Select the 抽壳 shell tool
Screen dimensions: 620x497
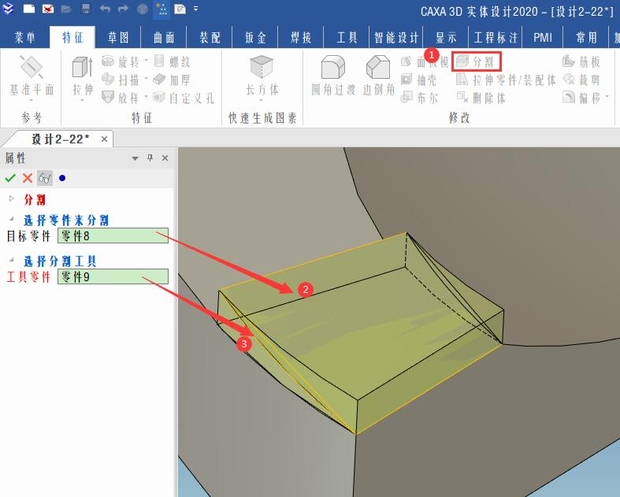pyautogui.click(x=419, y=80)
